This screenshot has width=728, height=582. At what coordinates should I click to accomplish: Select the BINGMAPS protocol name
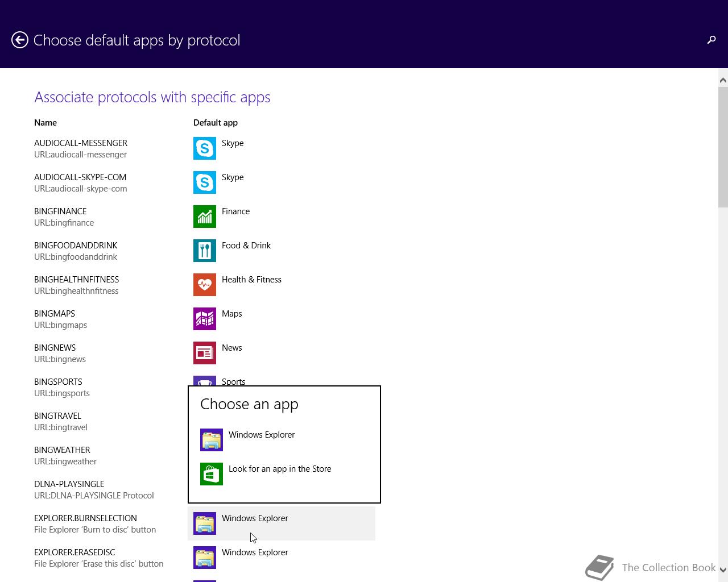55,314
